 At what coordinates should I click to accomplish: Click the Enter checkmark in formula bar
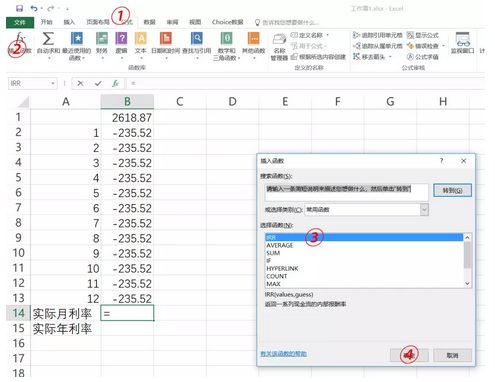(98, 83)
